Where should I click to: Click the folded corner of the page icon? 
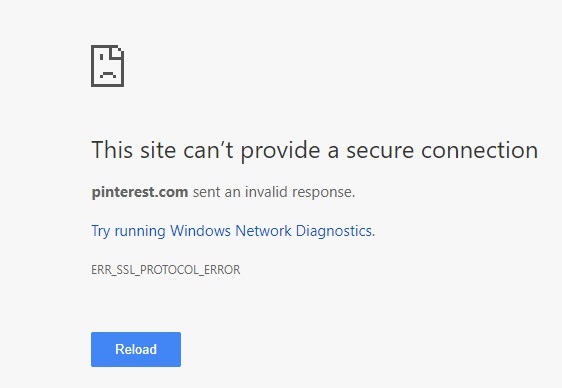[118, 52]
